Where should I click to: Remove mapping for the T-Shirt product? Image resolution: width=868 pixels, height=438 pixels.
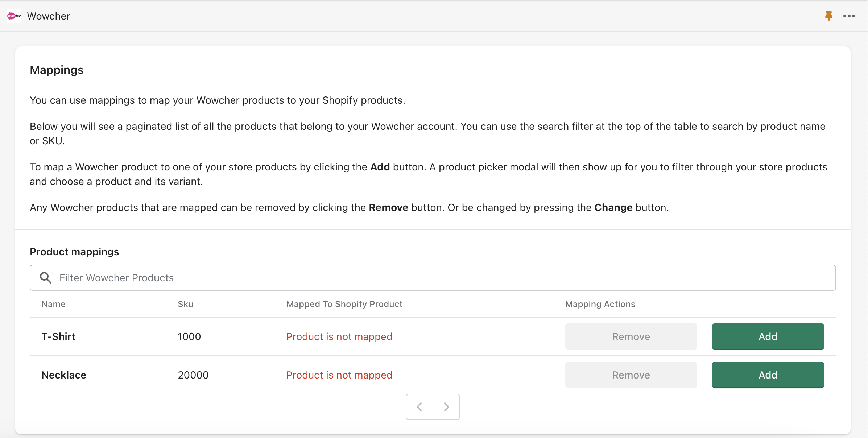(x=631, y=336)
